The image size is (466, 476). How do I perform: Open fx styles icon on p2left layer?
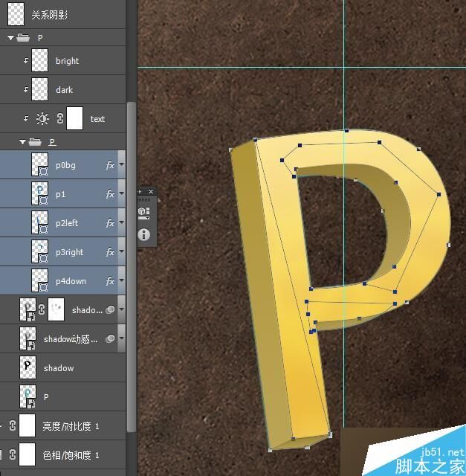pyautogui.click(x=110, y=223)
